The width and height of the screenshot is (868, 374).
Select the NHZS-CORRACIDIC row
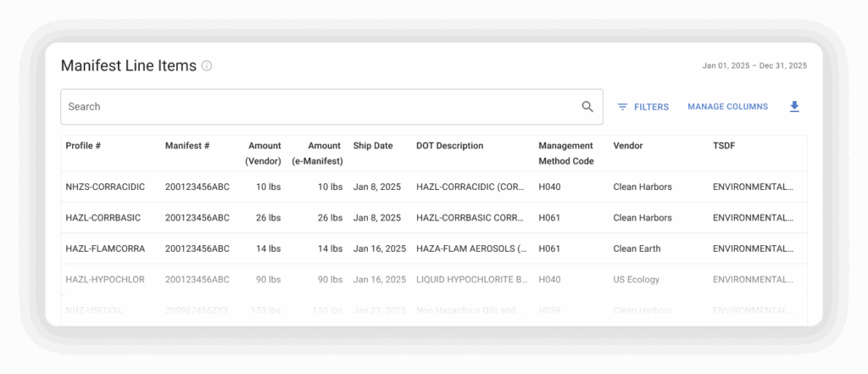pyautogui.click(x=105, y=187)
